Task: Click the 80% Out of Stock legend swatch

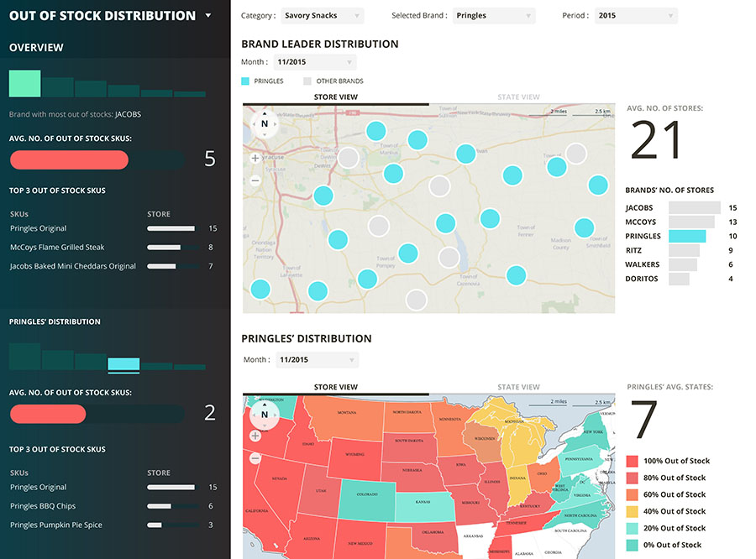Action: pyautogui.click(x=632, y=478)
